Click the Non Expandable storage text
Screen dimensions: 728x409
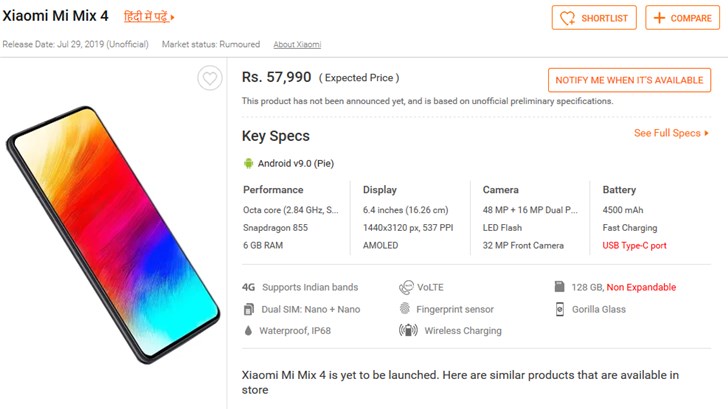point(641,287)
